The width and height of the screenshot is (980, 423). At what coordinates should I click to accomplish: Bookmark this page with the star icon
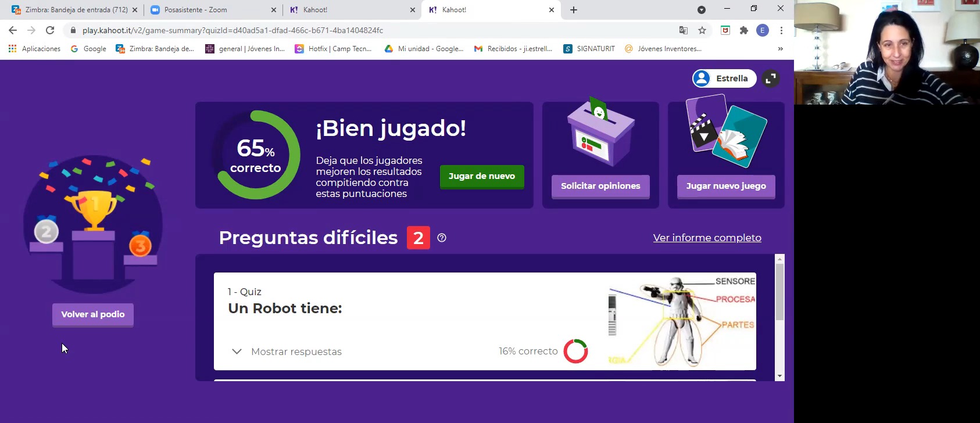click(702, 30)
